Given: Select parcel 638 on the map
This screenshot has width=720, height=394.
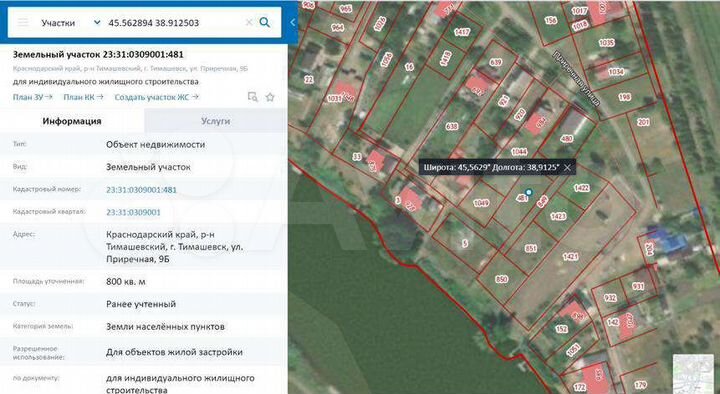Looking at the screenshot, I should click(x=451, y=126).
